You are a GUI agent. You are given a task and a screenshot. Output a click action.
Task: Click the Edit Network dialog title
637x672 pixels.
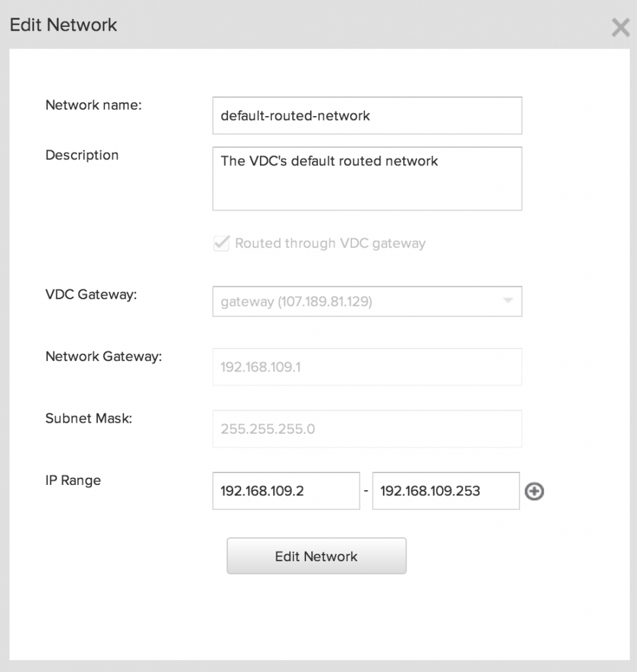click(x=64, y=26)
